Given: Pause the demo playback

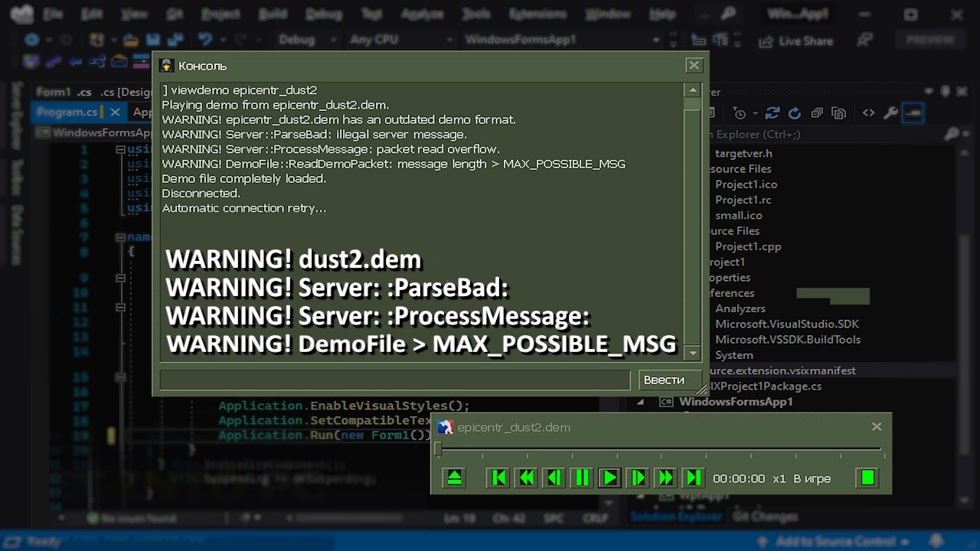Looking at the screenshot, I should click(x=582, y=478).
